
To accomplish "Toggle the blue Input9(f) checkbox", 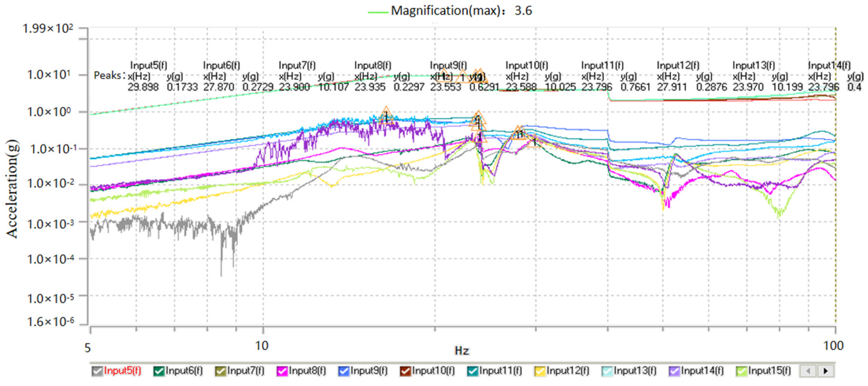I will (x=343, y=371).
